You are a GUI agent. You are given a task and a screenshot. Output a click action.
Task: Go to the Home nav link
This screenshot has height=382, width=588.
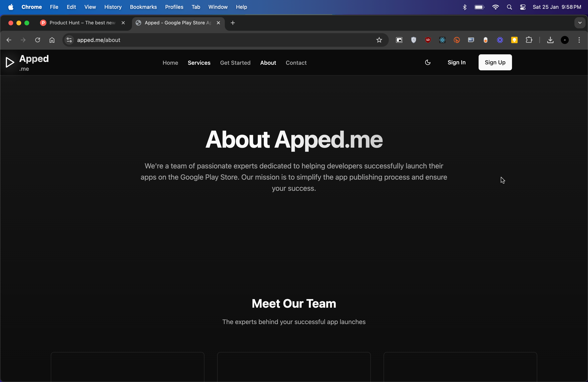(x=170, y=63)
